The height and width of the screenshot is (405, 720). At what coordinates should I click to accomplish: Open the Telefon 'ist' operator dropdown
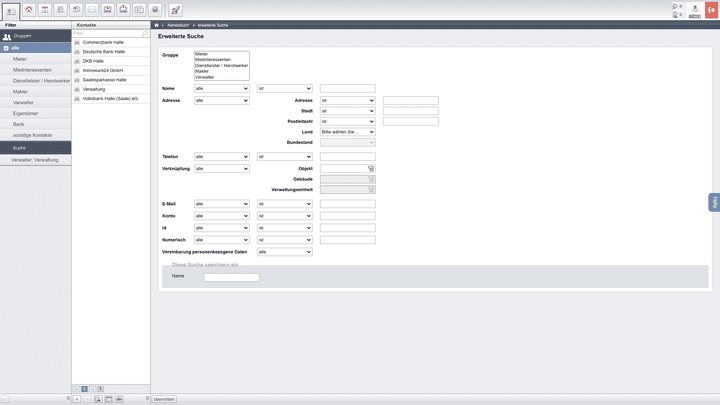tap(284, 157)
